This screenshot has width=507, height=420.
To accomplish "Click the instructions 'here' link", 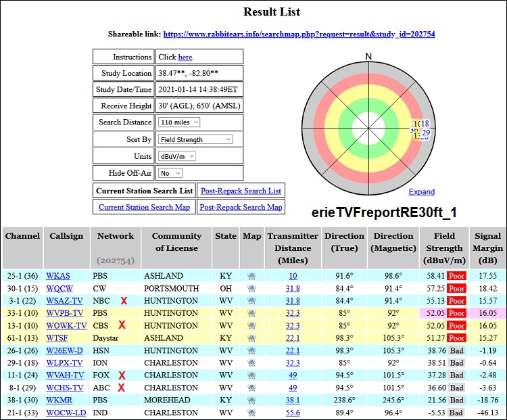I will point(185,57).
